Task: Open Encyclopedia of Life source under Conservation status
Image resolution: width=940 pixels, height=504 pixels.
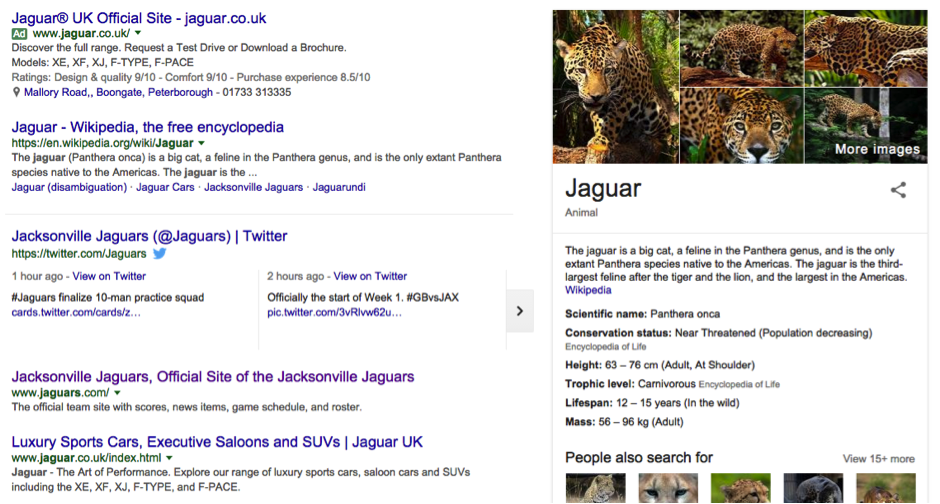Action: click(x=605, y=347)
